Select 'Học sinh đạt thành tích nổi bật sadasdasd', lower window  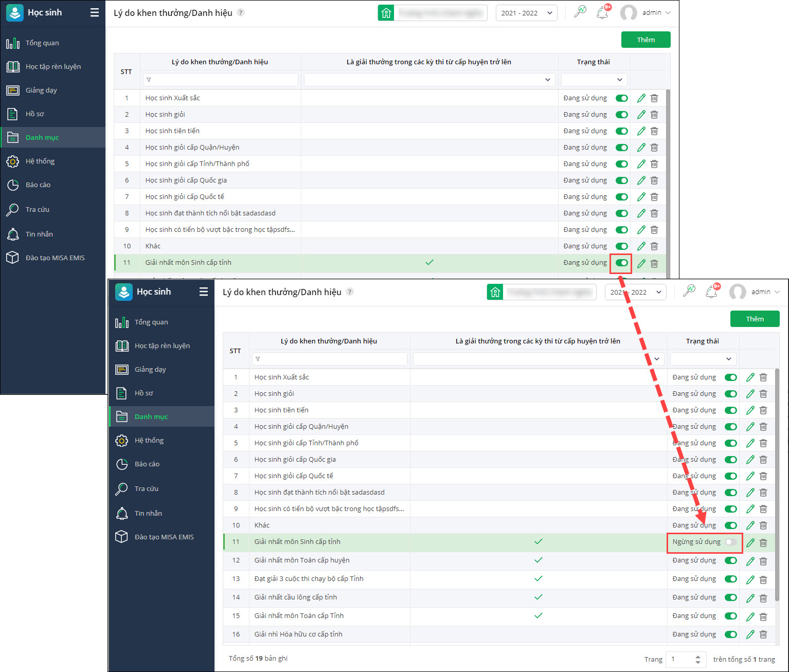(x=319, y=493)
